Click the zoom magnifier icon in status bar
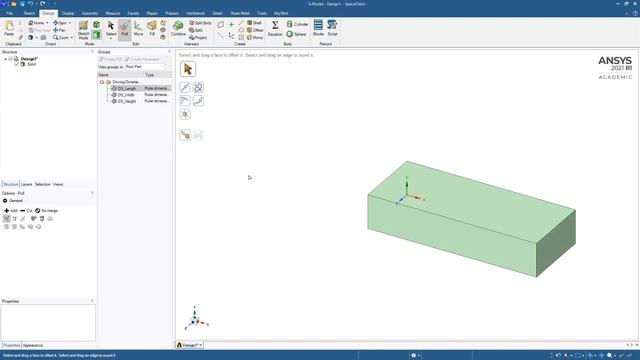 [609, 356]
